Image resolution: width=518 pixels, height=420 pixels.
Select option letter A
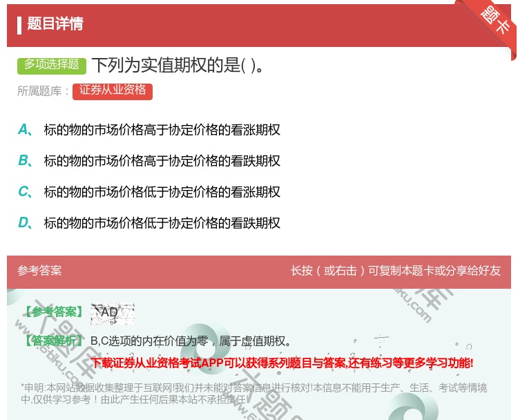(x=24, y=129)
